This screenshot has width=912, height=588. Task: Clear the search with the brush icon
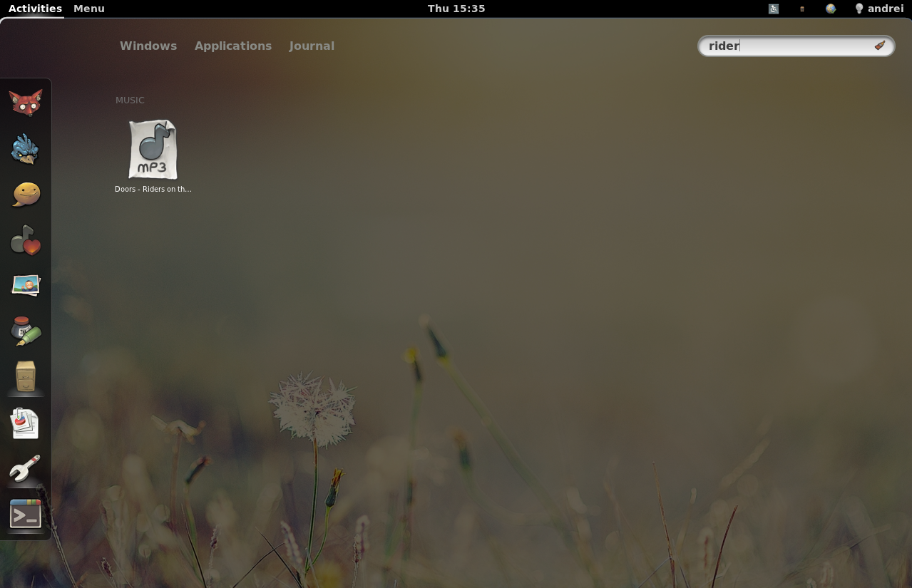(879, 46)
